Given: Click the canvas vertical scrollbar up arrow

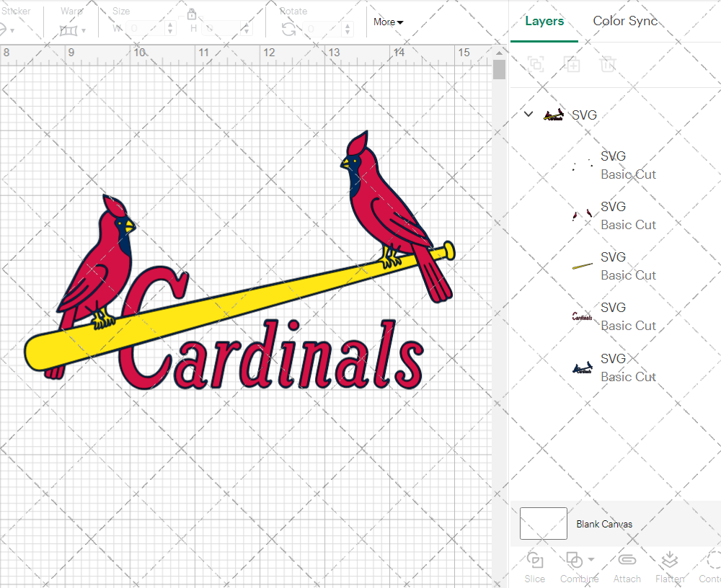Looking at the screenshot, I should click(x=499, y=52).
